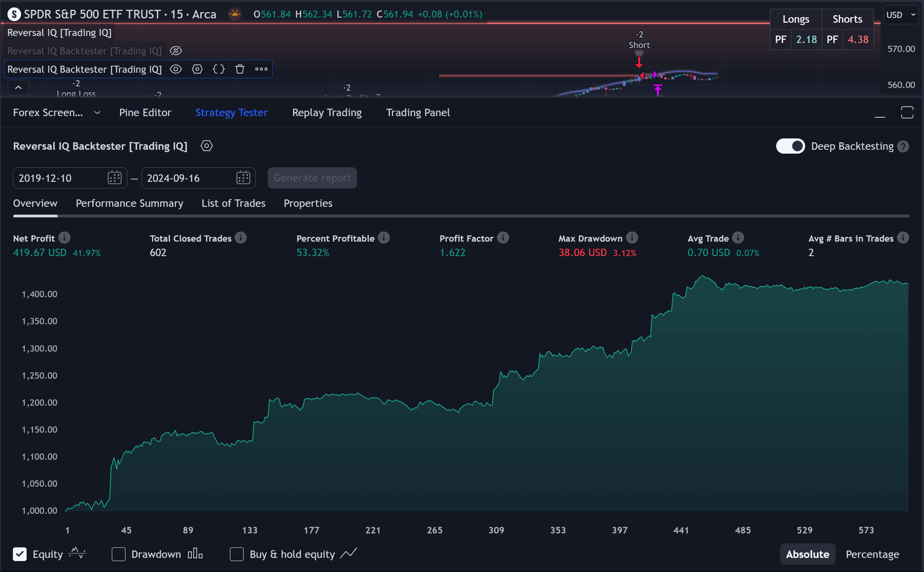Open Trading Panel tab
The height and width of the screenshot is (572, 924).
pos(418,113)
